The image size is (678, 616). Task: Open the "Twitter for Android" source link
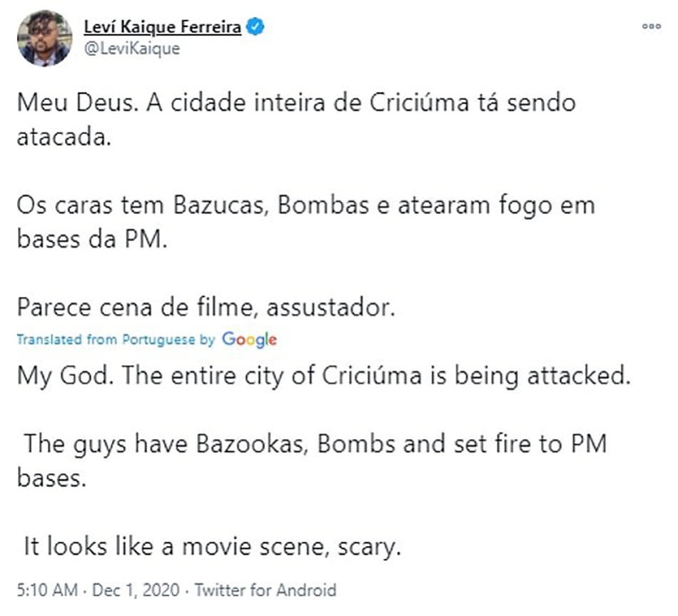tap(265, 590)
